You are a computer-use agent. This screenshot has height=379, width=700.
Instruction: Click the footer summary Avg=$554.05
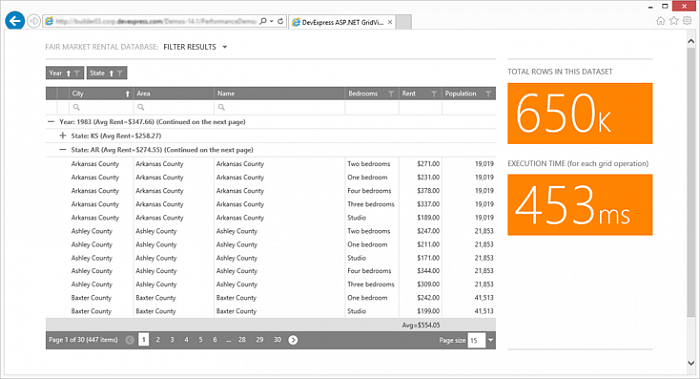421,325
